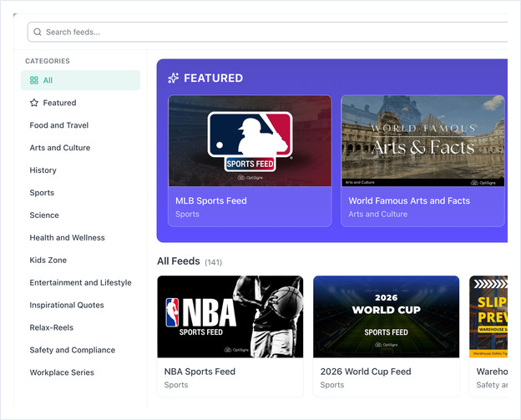The image size is (521, 420).
Task: Open the MLB Sports Feed thumbnail
Action: (x=250, y=141)
